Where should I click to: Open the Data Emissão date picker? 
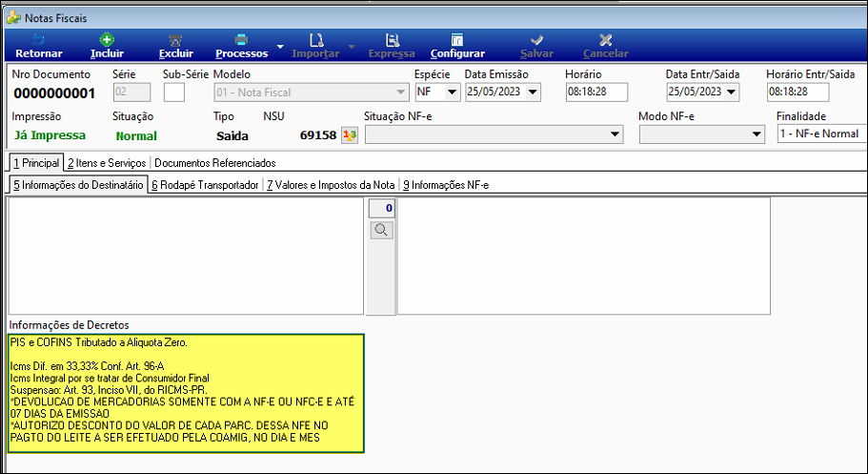point(533,92)
